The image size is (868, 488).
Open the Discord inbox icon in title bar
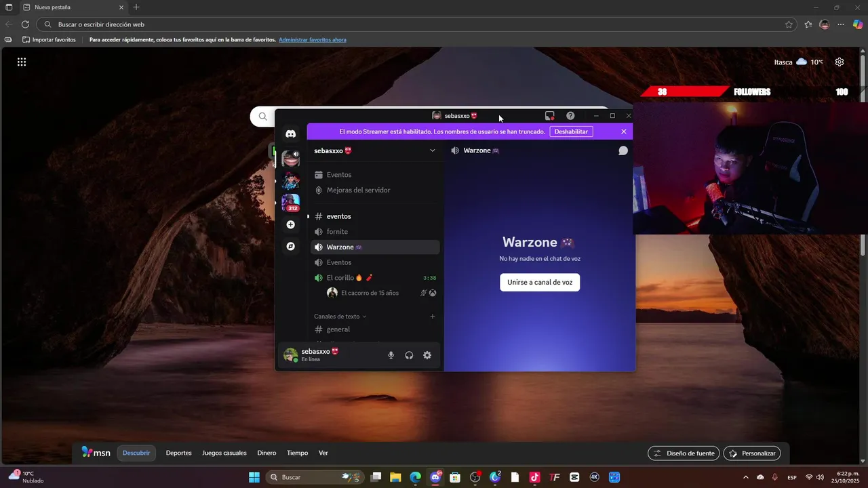(550, 116)
